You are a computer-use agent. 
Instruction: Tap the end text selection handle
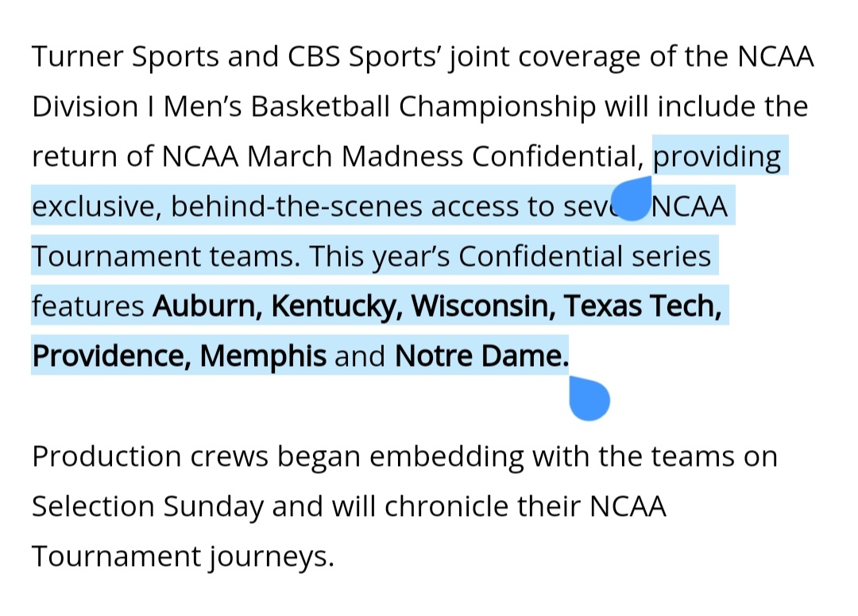[589, 398]
